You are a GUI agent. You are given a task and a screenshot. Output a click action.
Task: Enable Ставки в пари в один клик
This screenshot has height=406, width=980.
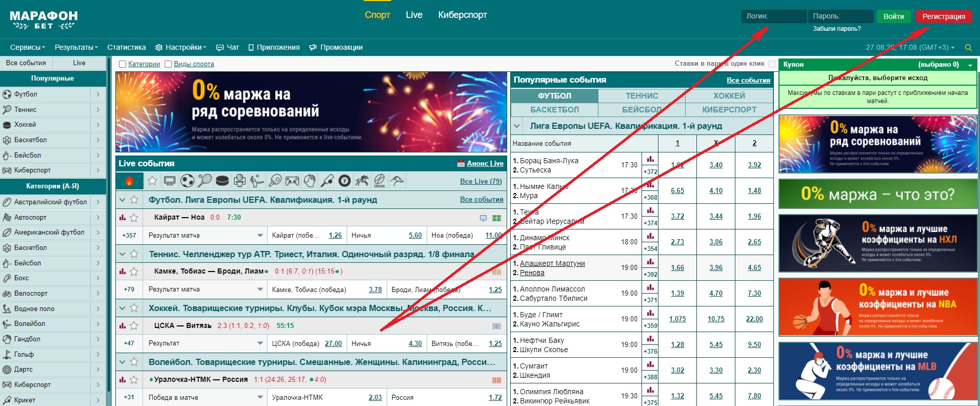tap(772, 64)
